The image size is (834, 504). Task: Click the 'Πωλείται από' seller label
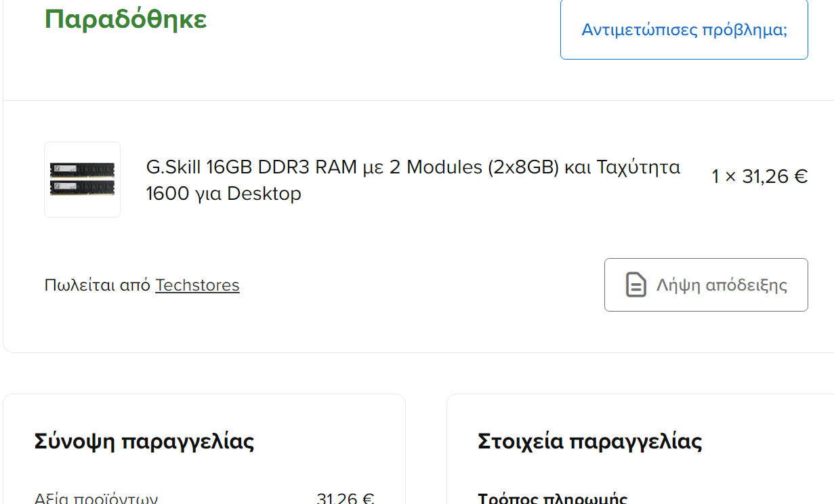(97, 285)
